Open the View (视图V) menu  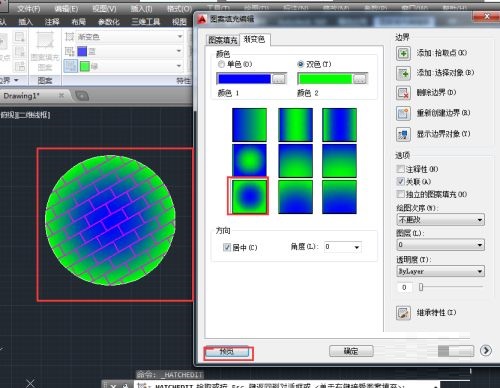tap(104, 9)
